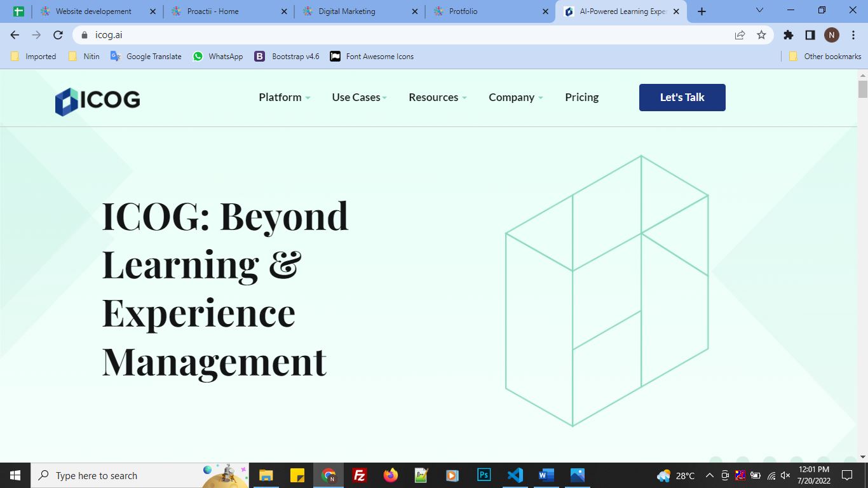Image resolution: width=868 pixels, height=488 pixels.
Task: Go back with the browser back arrow
Action: point(15,35)
